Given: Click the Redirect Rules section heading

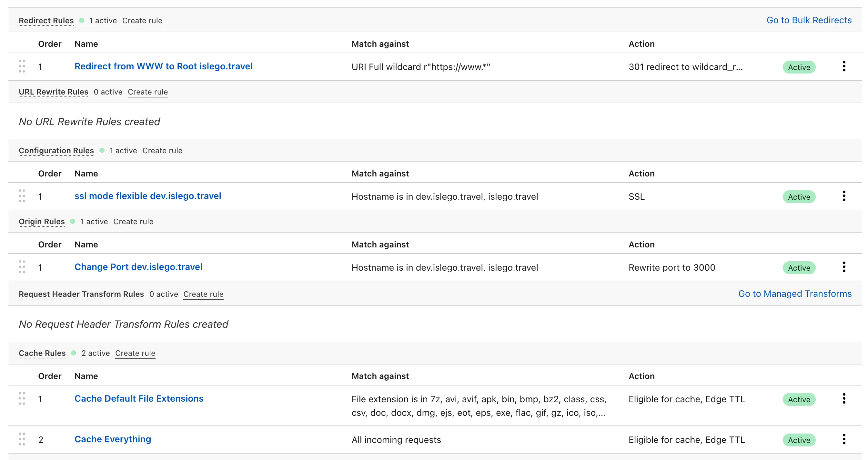Looking at the screenshot, I should (46, 21).
